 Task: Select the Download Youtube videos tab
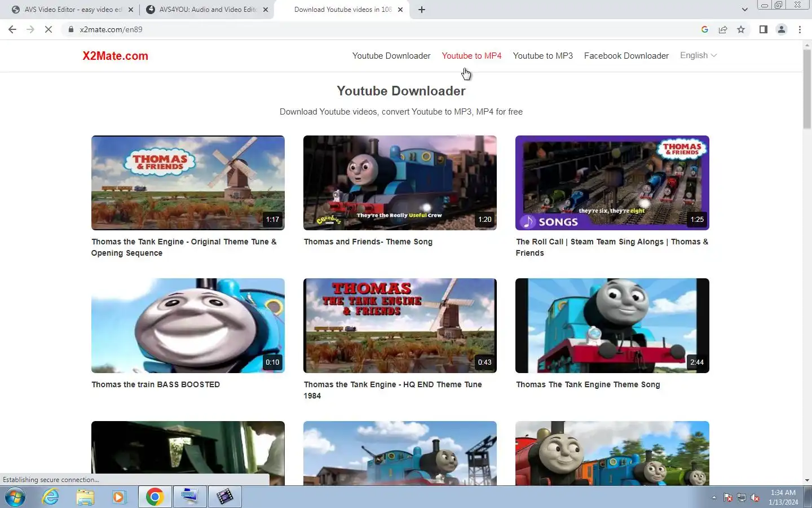(342, 10)
